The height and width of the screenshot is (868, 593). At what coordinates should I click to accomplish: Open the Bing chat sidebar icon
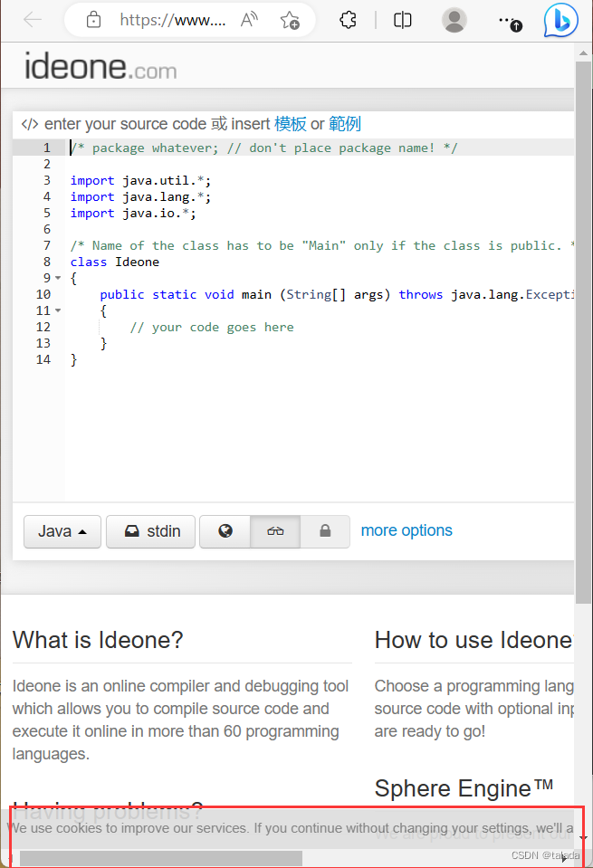561,20
